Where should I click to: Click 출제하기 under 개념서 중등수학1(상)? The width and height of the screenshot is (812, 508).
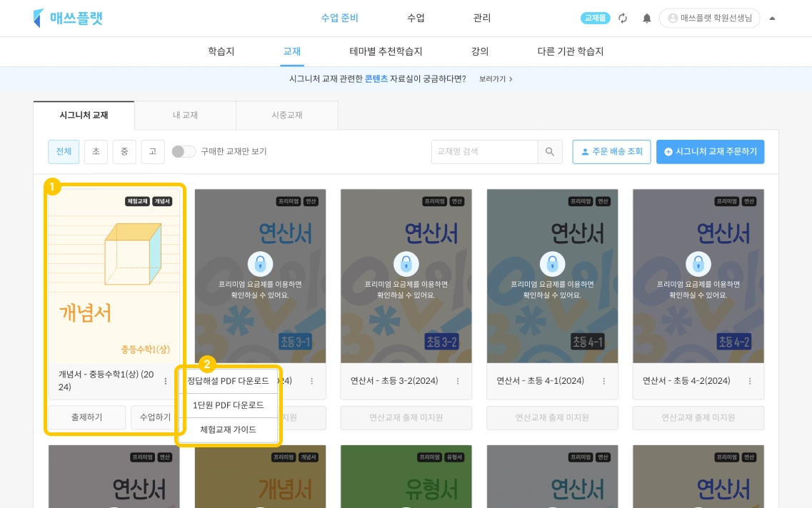pyautogui.click(x=86, y=417)
